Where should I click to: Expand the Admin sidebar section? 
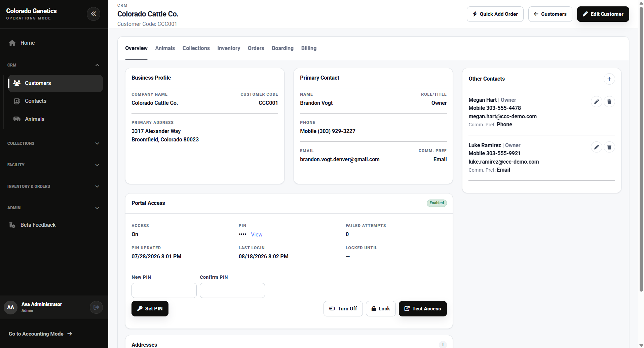[x=54, y=208]
